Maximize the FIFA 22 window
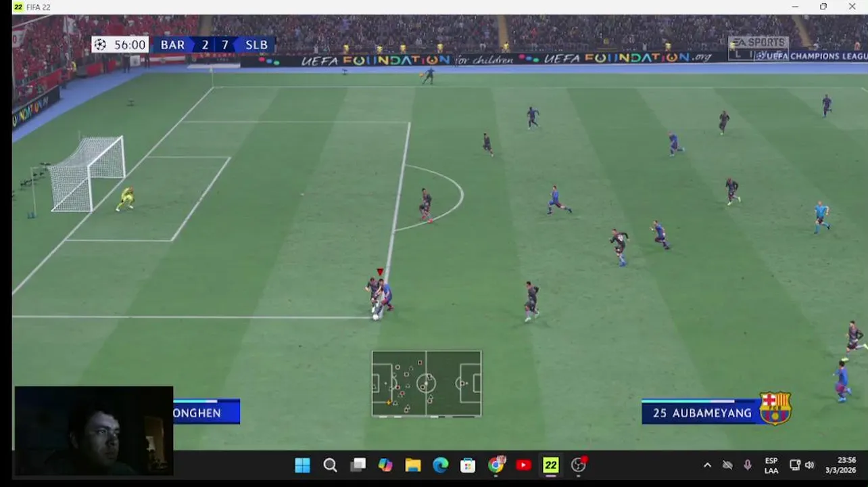868x487 pixels. pos(823,7)
